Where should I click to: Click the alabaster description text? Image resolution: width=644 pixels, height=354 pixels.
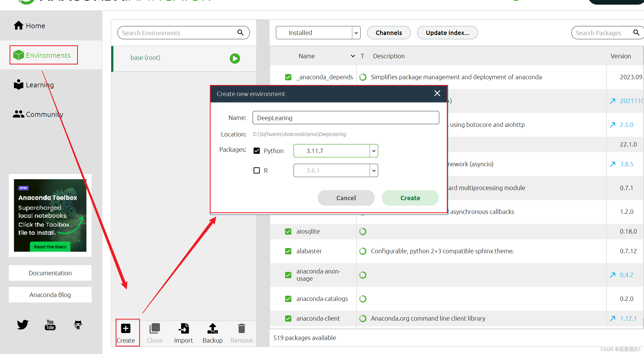tap(442, 251)
